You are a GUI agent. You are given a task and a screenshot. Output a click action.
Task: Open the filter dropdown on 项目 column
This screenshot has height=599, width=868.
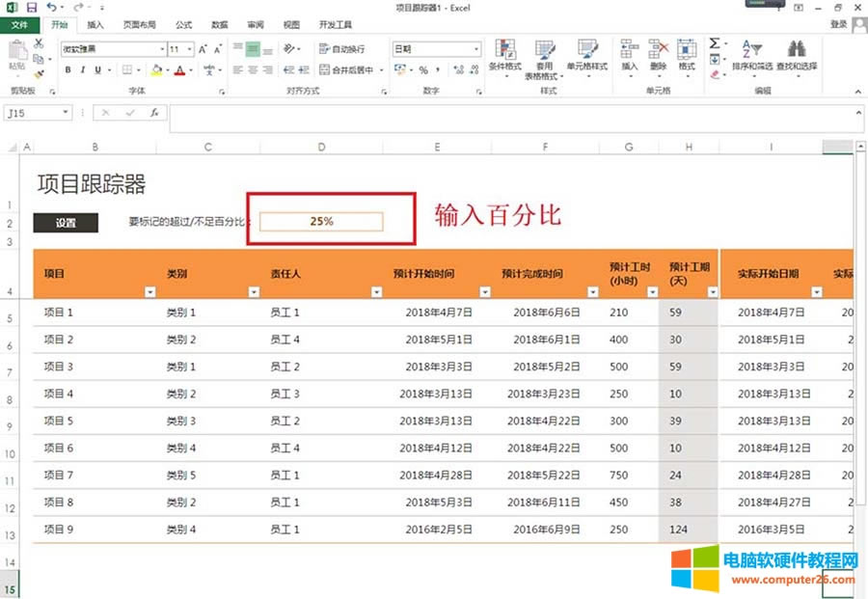click(151, 291)
